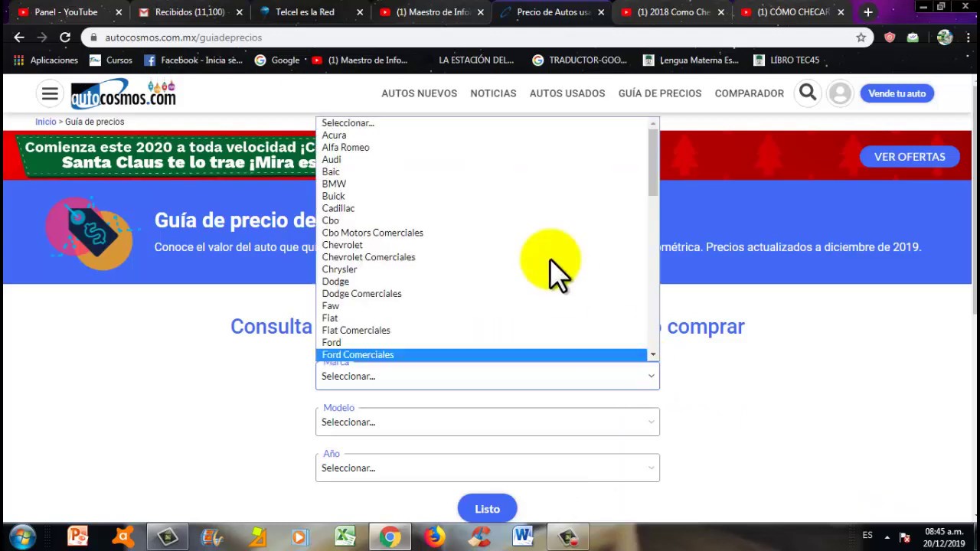Screen dimensions: 980x551
Task: Open the AUTOS NUEVOS section
Action: (420, 93)
